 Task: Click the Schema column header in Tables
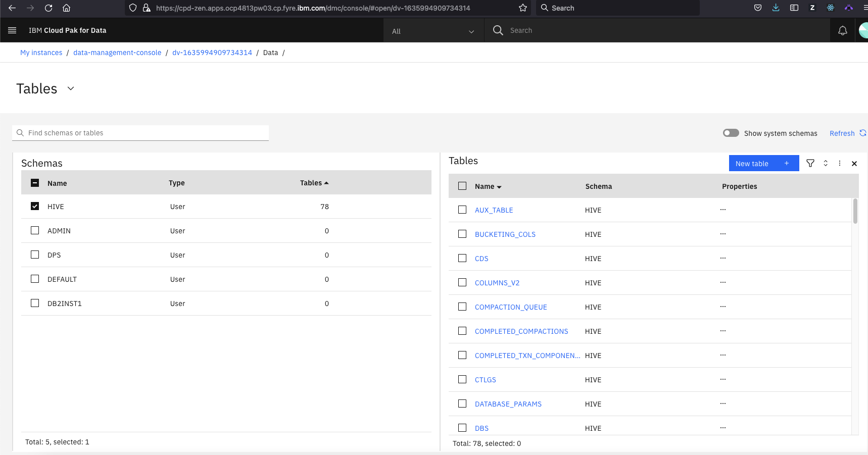pos(599,186)
